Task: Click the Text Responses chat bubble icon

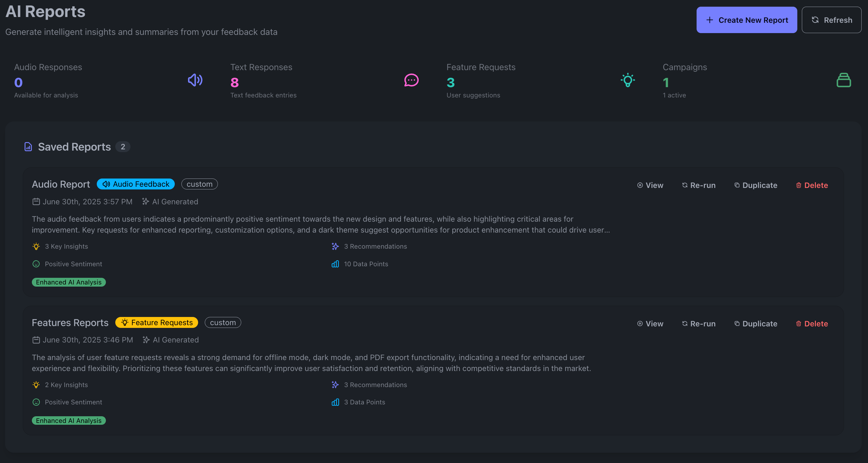Action: 411,80
